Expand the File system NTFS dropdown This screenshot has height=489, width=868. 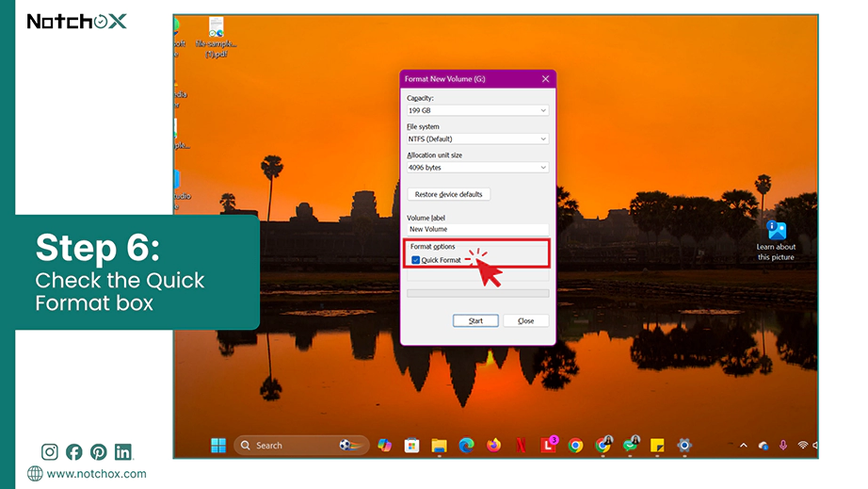(x=477, y=139)
